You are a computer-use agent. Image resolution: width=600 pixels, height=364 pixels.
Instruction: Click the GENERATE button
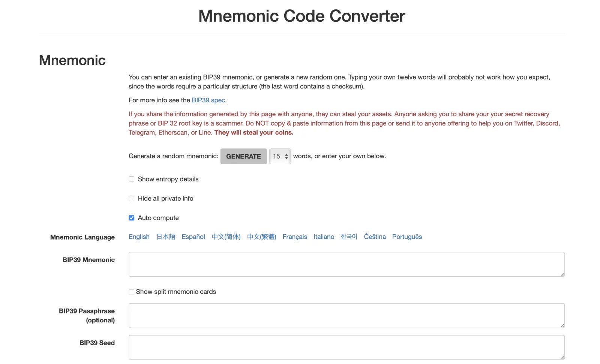[x=243, y=156]
